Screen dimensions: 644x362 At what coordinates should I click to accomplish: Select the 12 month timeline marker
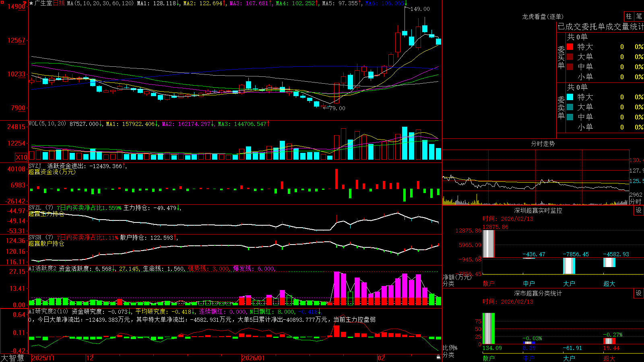click(90, 358)
